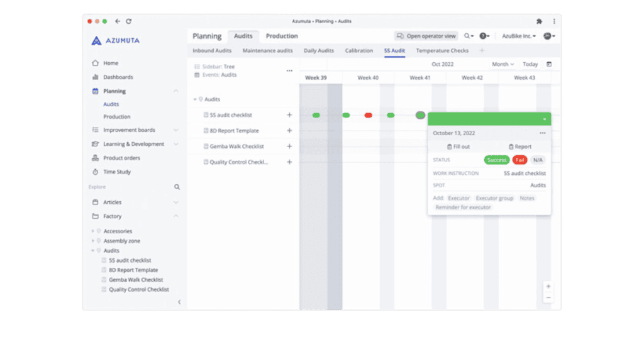Expand Learning & Development section

point(176,144)
